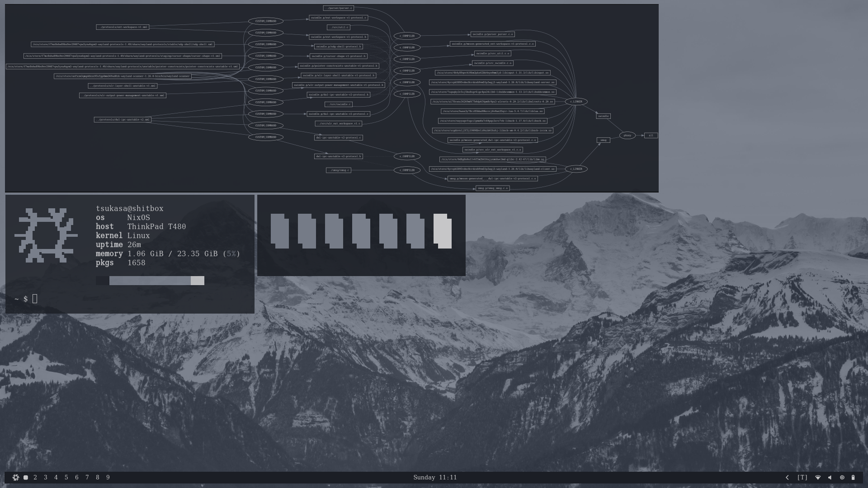Click the swindle.p/xdg-shell-protocol.h node
The height and width of the screenshot is (488, 868).
(338, 47)
